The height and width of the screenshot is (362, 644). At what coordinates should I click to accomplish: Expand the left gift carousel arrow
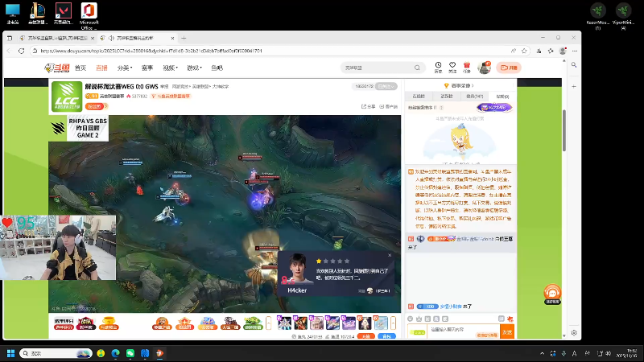(x=269, y=323)
